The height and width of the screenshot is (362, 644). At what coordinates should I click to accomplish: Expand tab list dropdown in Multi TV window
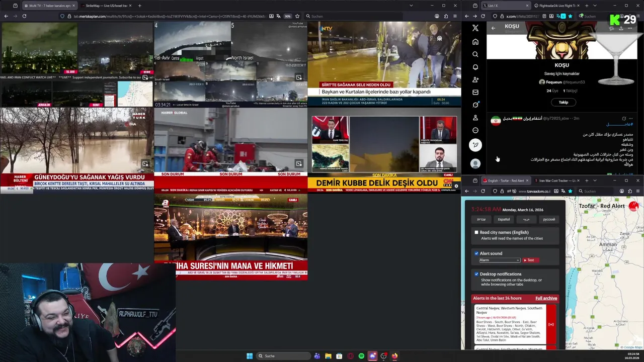[x=411, y=6]
